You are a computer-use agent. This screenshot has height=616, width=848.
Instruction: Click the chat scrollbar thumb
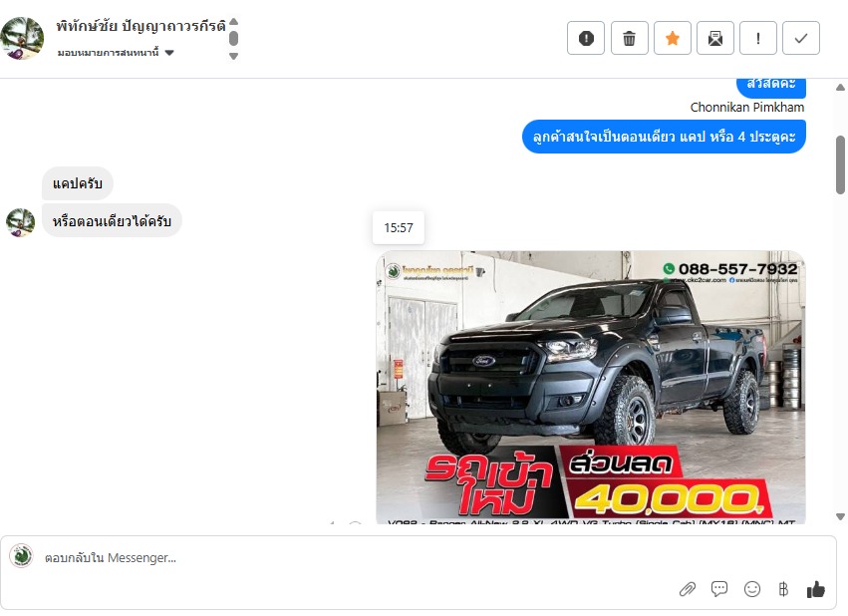840,164
